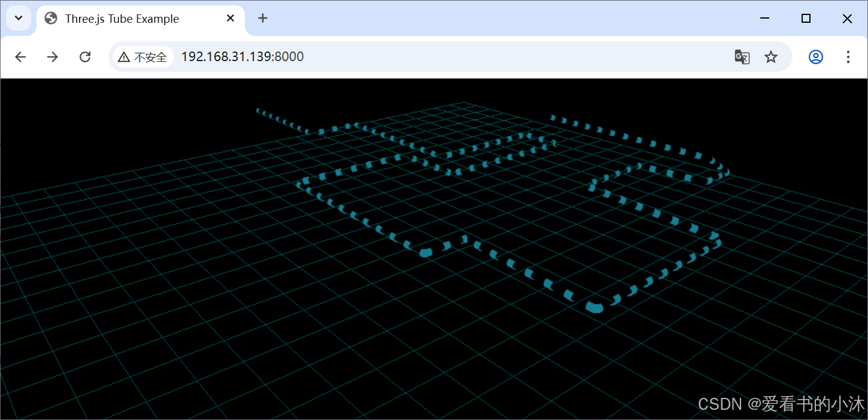Bookmark this page with the star icon

point(771,57)
